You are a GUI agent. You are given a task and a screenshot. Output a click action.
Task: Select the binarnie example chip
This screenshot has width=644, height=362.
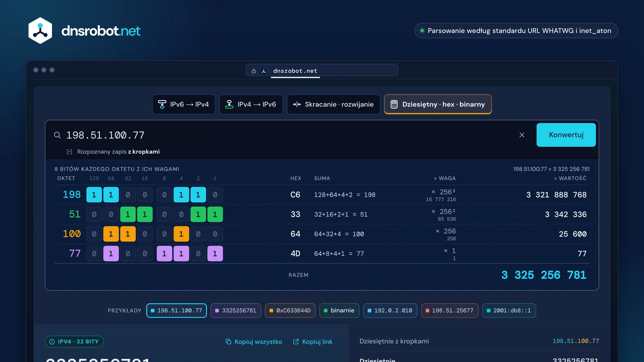[339, 311]
